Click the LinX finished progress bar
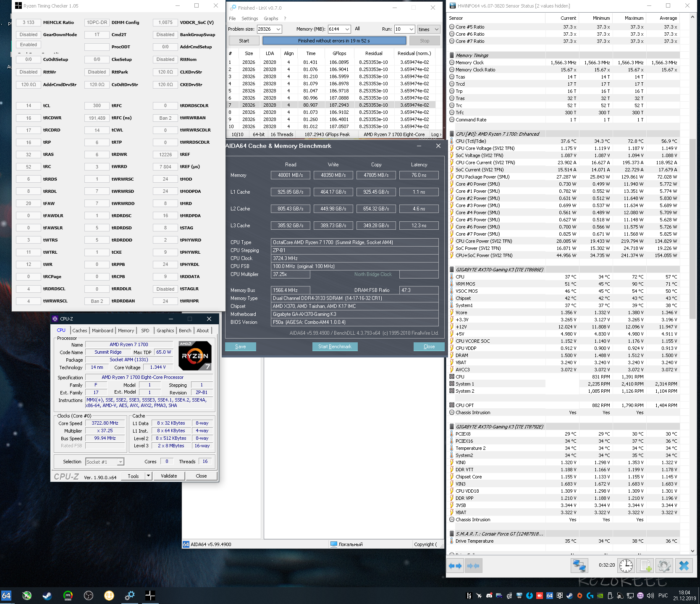 pos(334,41)
